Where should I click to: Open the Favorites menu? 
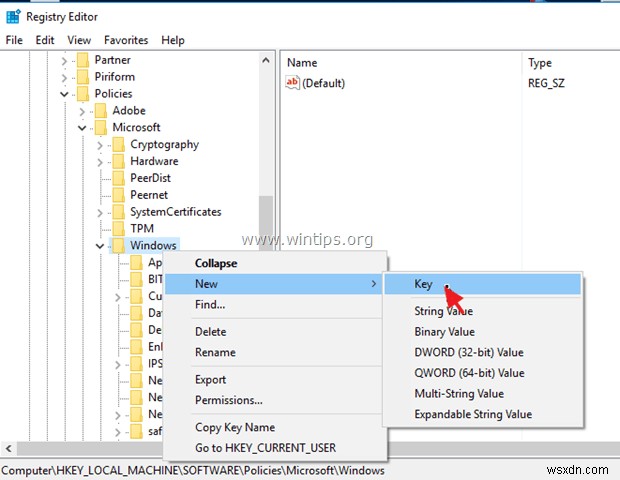tap(126, 40)
